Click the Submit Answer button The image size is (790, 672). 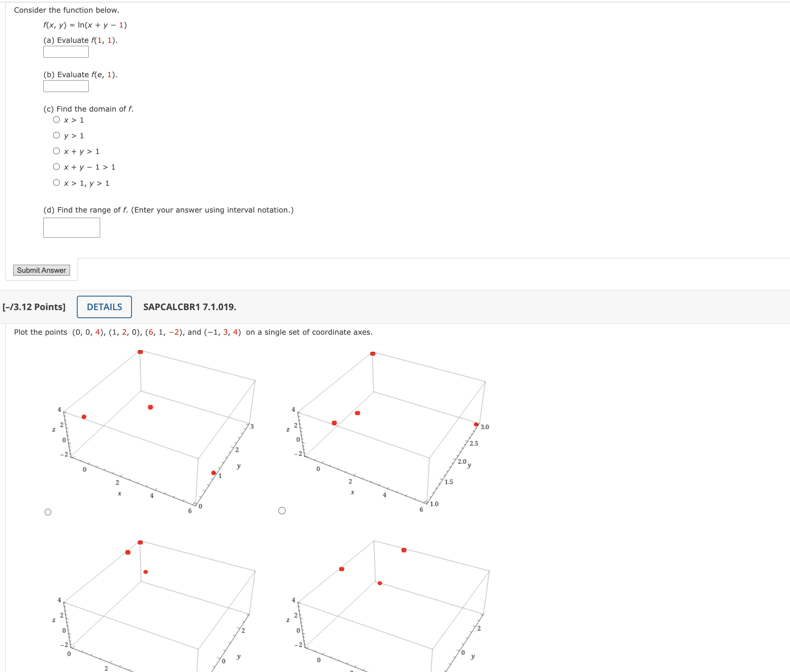tap(41, 270)
